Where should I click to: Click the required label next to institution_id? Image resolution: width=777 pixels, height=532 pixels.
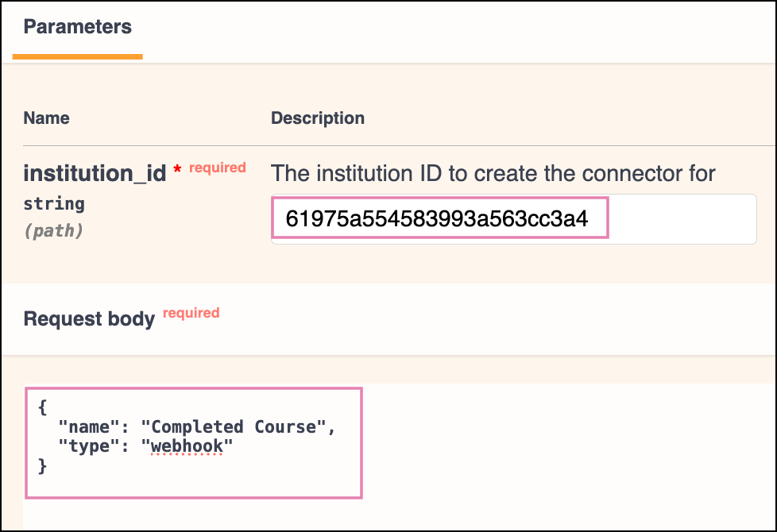click(x=218, y=168)
